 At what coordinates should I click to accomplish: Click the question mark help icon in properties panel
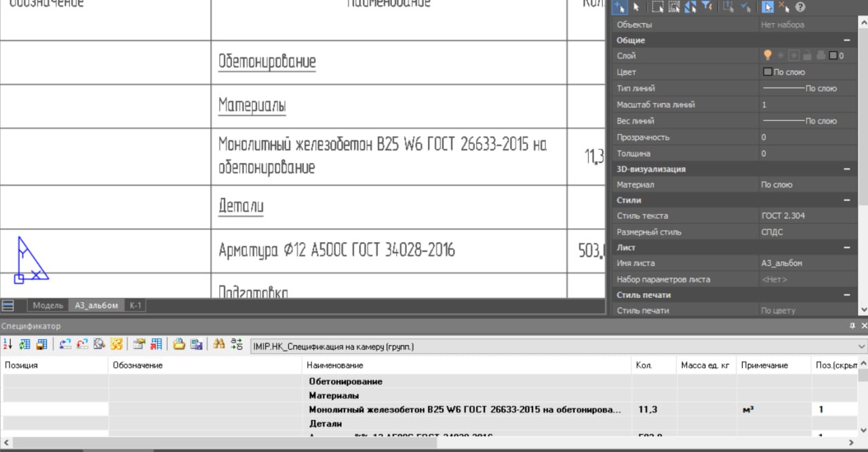pos(800,7)
